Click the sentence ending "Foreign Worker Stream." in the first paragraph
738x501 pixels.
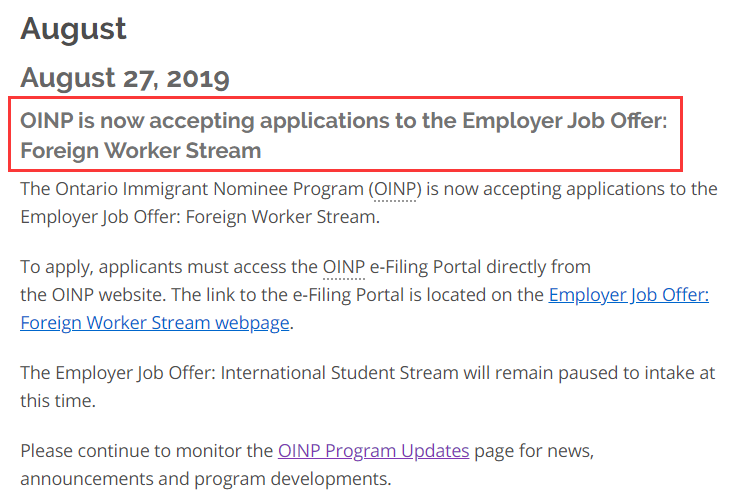tap(200, 215)
